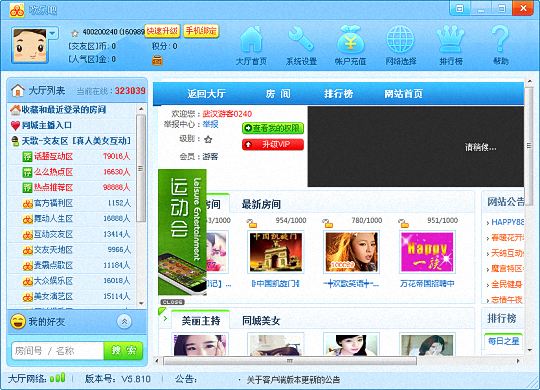Viewport: 540px width, 390px height.
Task: Open 网络选择 globe icon
Action: tap(401, 45)
